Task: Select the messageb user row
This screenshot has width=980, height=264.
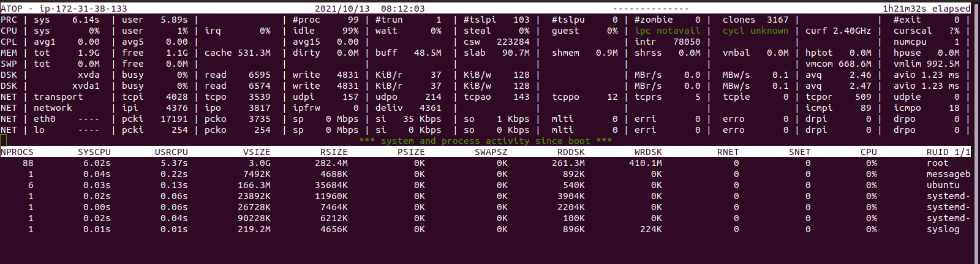Action: (x=486, y=174)
